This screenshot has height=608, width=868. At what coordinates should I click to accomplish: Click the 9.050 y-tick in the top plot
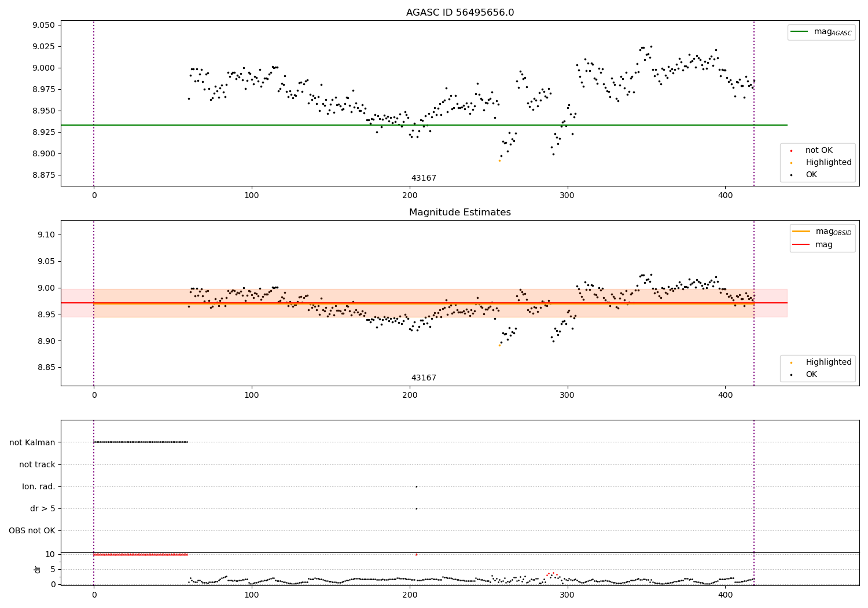tap(43, 25)
